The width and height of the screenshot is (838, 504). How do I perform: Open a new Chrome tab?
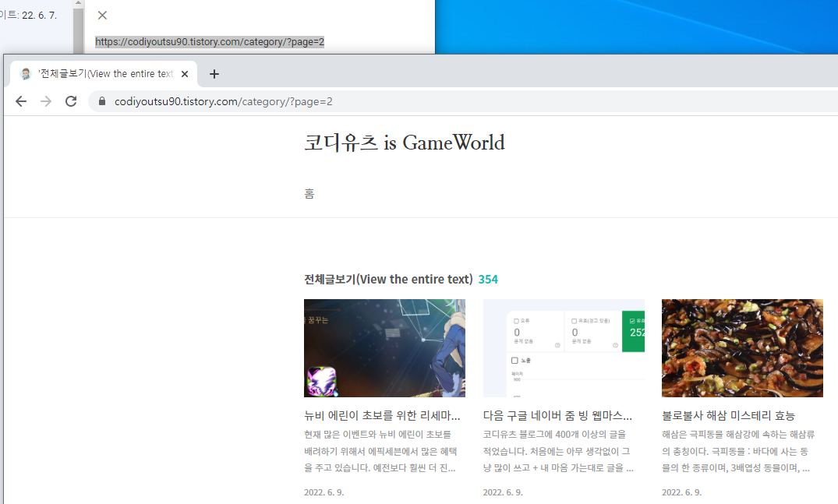[214, 74]
